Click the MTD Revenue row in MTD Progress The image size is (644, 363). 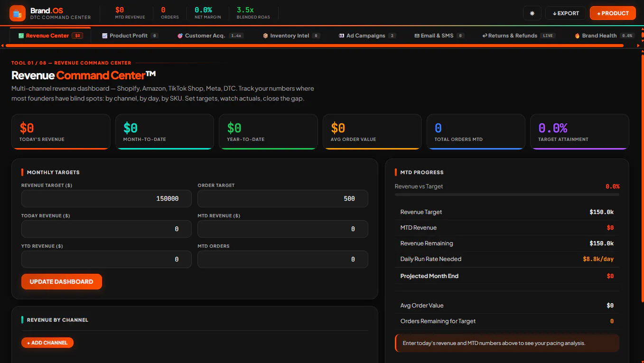(507, 228)
